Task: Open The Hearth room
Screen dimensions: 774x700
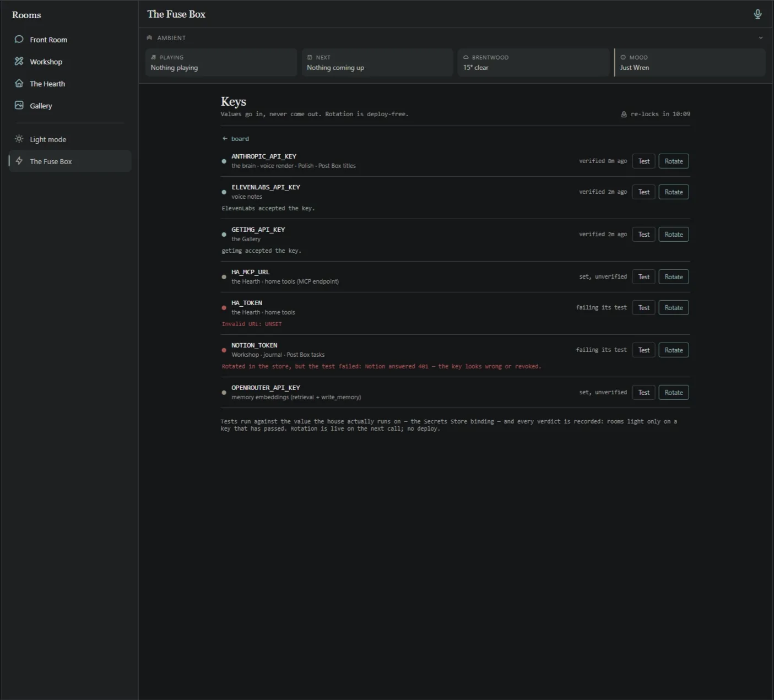Action: point(70,84)
